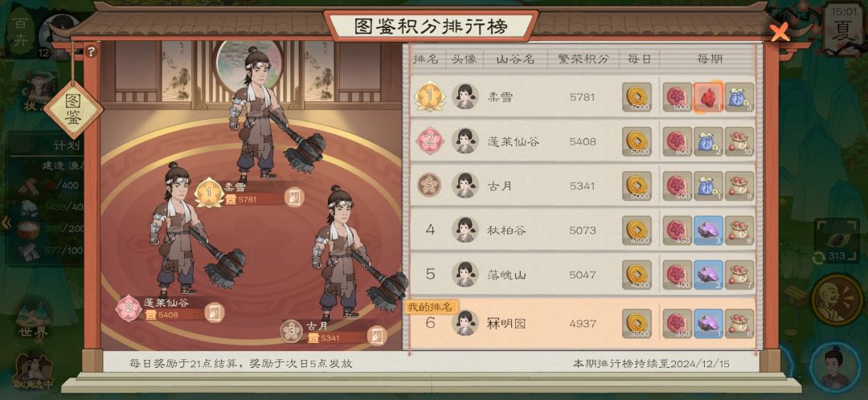Screen dimensions: 868x400
Task: Tap the red bag reward in 古月 row
Action: (739, 186)
